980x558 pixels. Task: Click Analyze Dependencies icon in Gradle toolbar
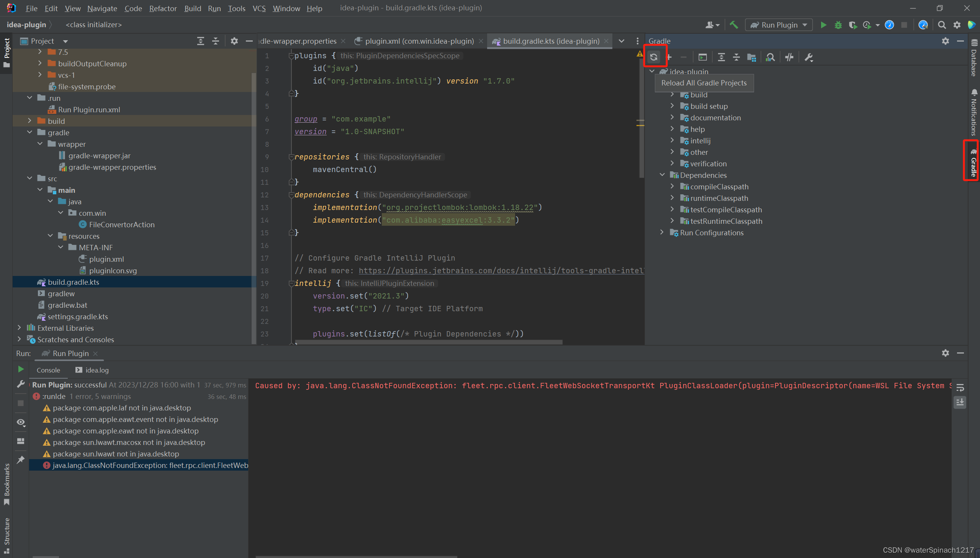[770, 57]
